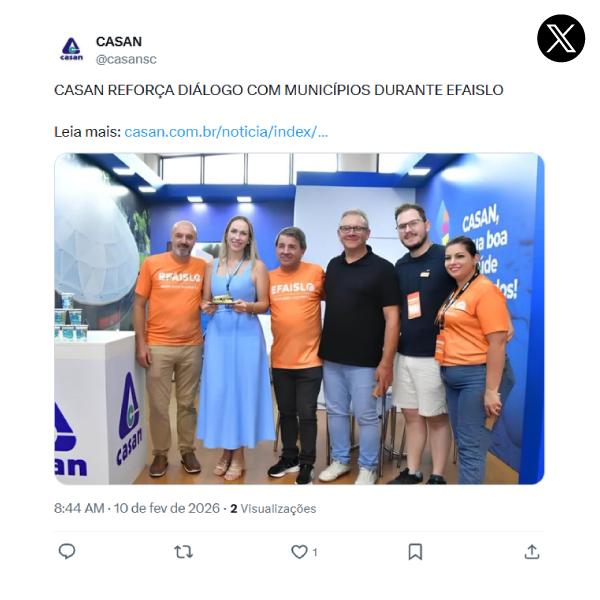The height and width of the screenshot is (600, 600).
Task: Click the like count number beside heart
Action: click(x=315, y=553)
